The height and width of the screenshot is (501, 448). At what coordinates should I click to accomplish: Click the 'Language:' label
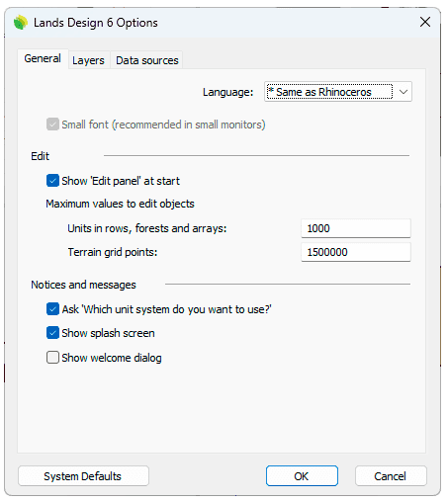tap(227, 92)
